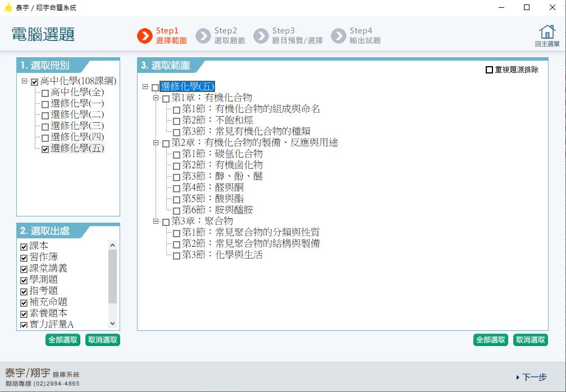Enable the 重複題源排除 checkbox
Viewport: 566px width, 392px height.
[x=489, y=70]
